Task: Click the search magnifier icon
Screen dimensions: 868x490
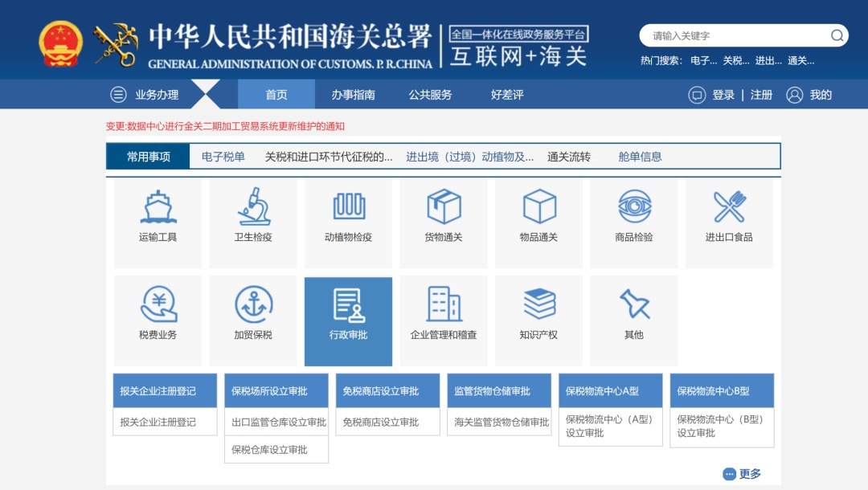Action: (x=837, y=35)
